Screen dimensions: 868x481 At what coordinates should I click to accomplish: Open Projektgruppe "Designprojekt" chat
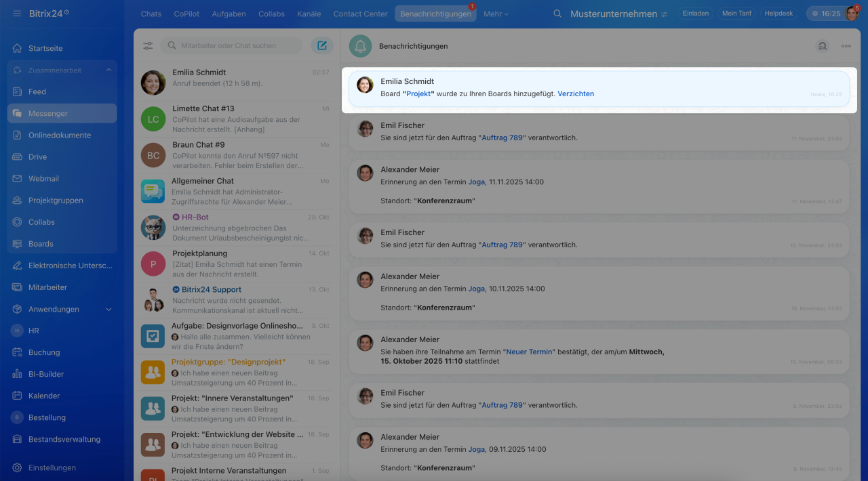[x=236, y=373]
